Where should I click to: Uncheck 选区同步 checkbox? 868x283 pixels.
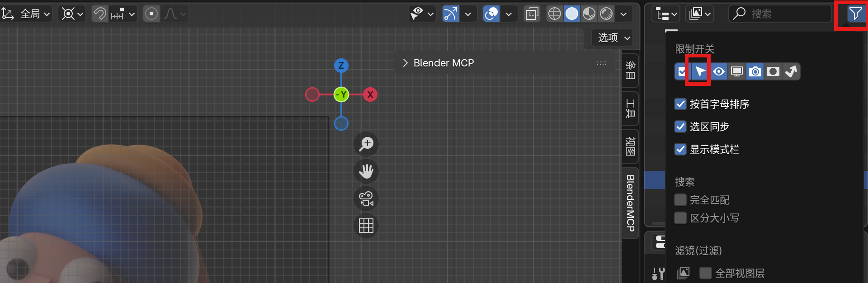680,127
